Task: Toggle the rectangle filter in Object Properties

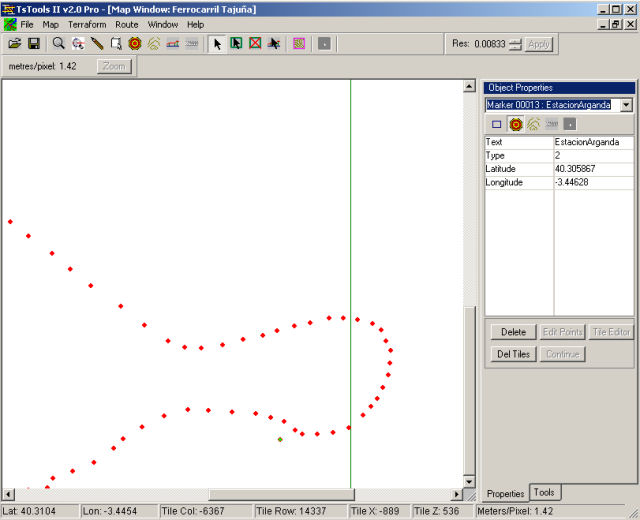Action: point(496,124)
